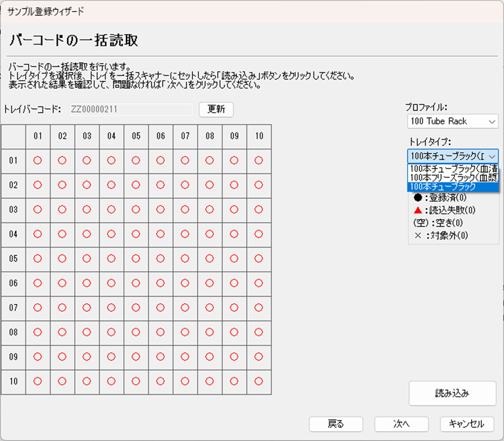Select the tube circle at row 05, column 05
504x441 pixels.
click(x=136, y=259)
